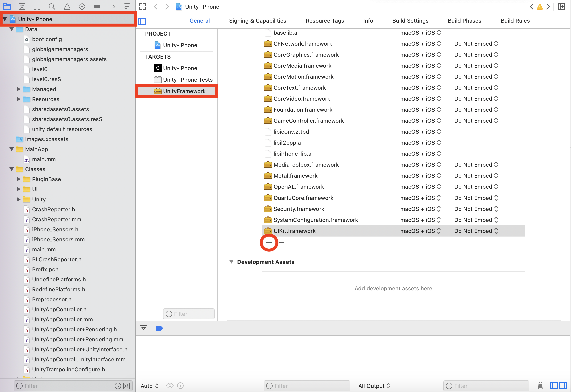Select the UnityFramework target
Screen dimensions: 571x392
click(x=177, y=91)
